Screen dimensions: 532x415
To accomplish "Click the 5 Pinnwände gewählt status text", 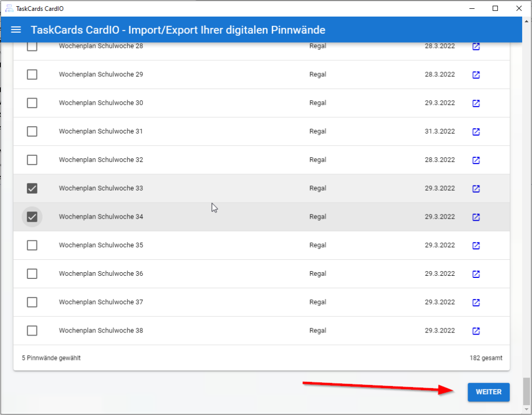I will pyautogui.click(x=51, y=358).
